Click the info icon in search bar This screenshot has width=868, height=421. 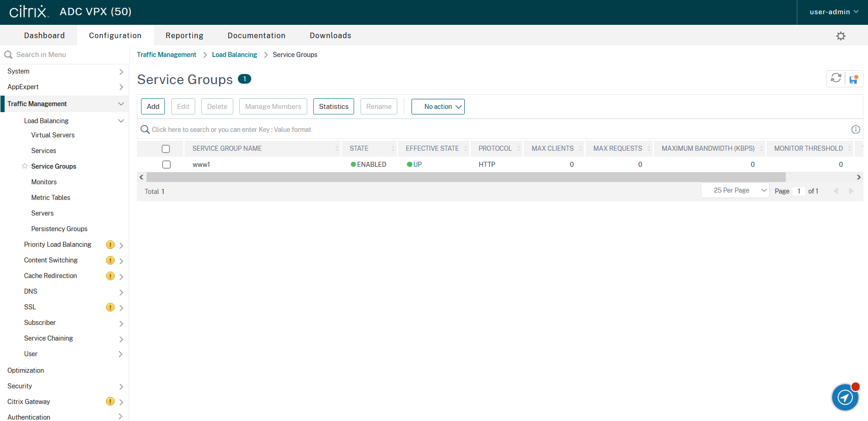[x=856, y=130]
